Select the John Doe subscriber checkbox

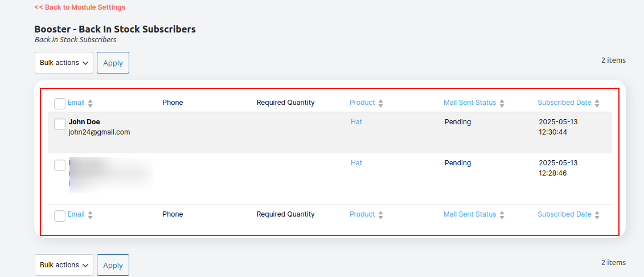click(60, 124)
